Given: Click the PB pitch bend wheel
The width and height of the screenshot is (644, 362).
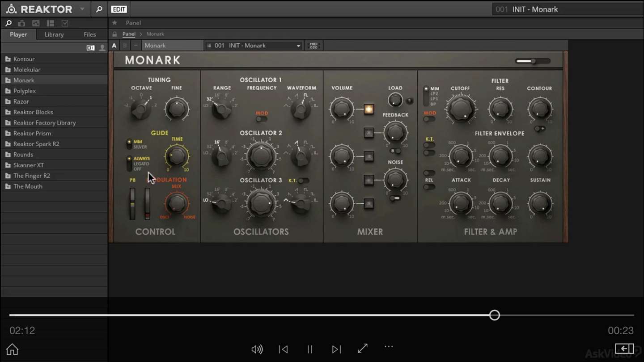Looking at the screenshot, I should pyautogui.click(x=132, y=203).
